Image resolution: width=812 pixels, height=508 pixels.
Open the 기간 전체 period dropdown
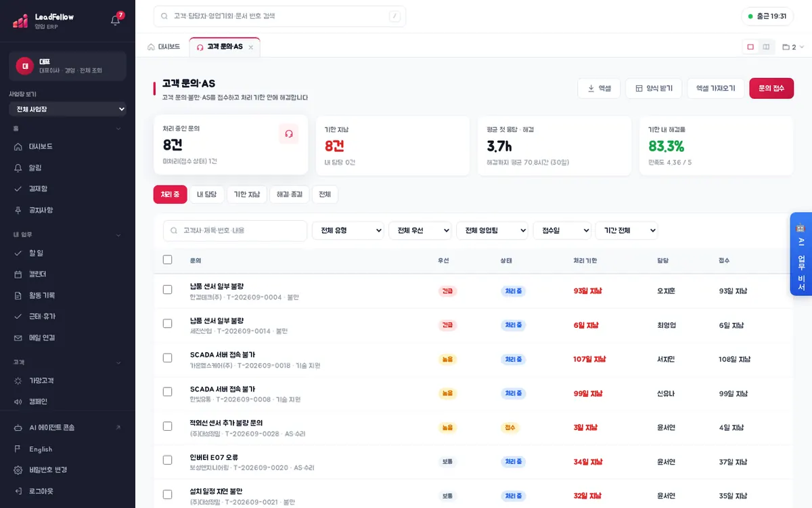point(627,230)
